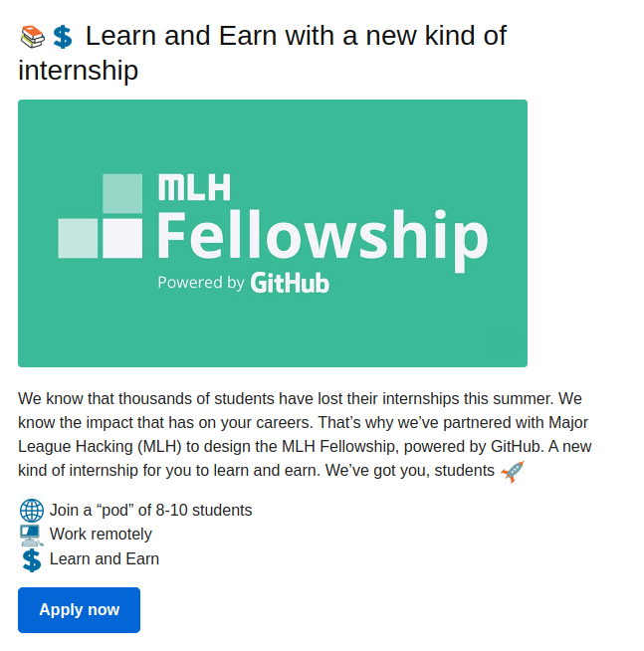Click the MLH text logo in banner
The image size is (644, 651).
pos(194,187)
